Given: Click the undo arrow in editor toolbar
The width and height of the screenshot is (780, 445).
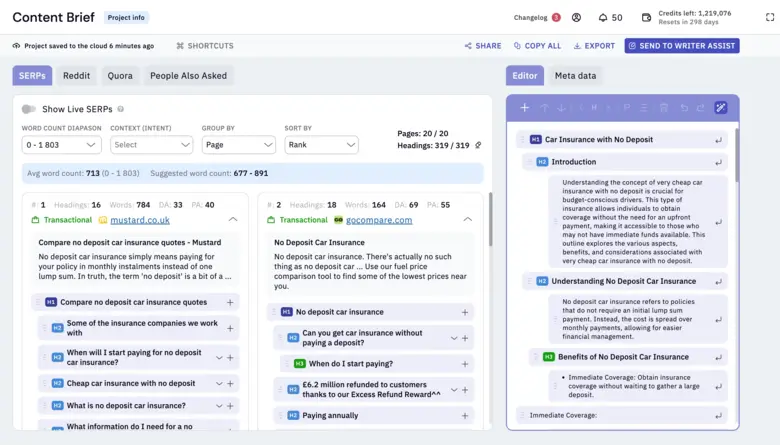Looking at the screenshot, I should click(684, 108).
